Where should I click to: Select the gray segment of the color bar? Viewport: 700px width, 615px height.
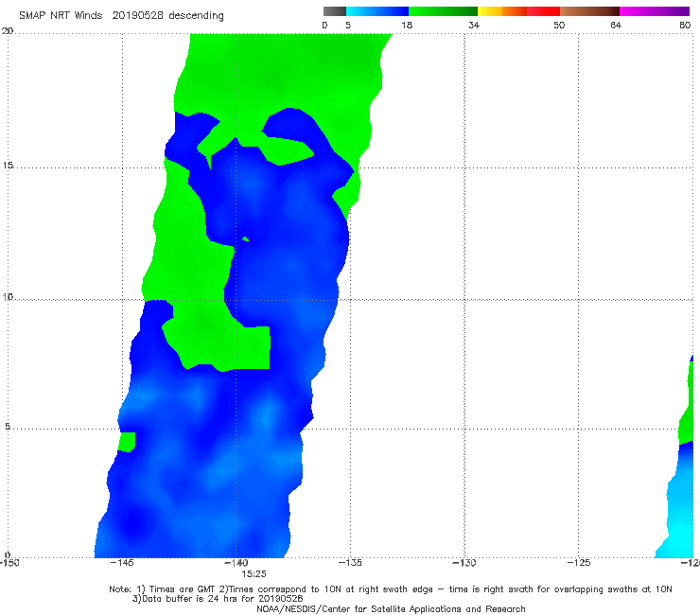[x=335, y=11]
